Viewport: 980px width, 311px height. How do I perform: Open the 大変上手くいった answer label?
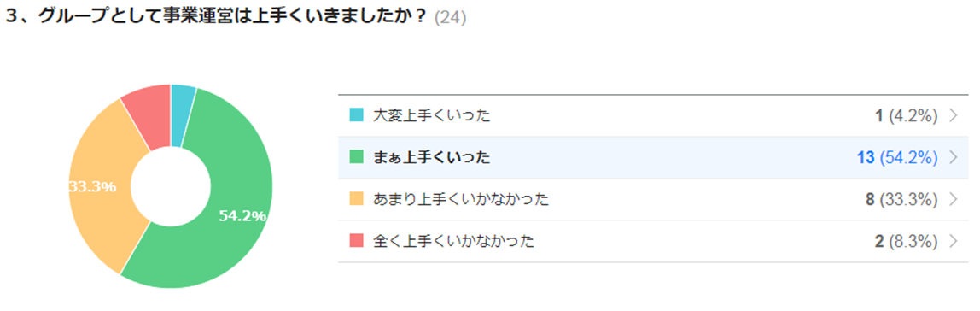click(x=432, y=115)
